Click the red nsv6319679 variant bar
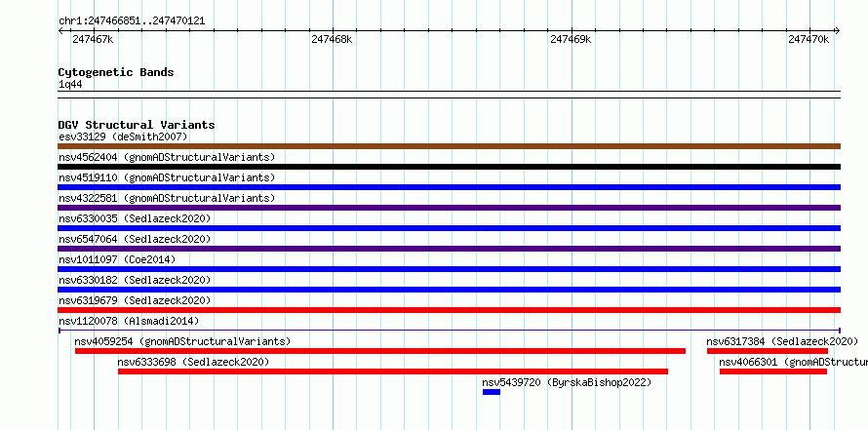The image size is (868, 430). 449,310
